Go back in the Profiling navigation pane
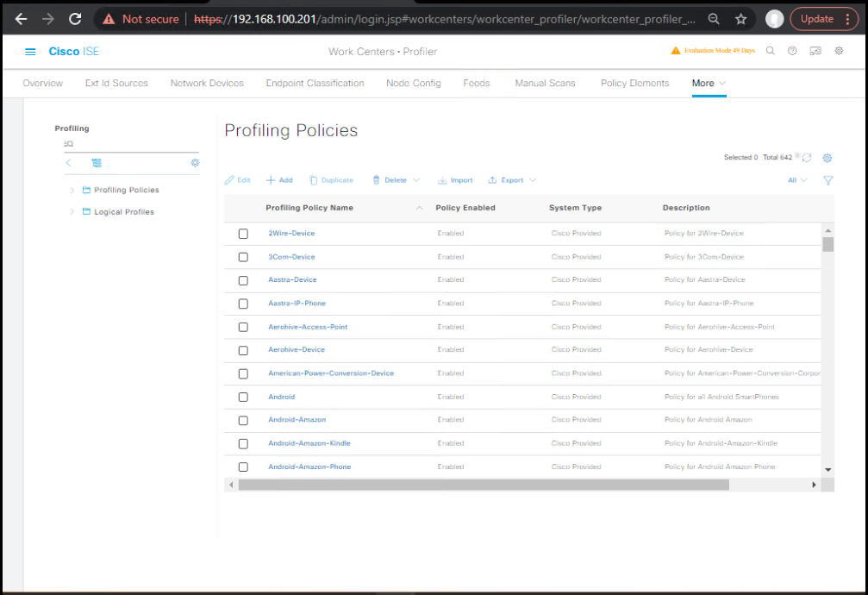Screen dimensions: 868x595 point(69,163)
